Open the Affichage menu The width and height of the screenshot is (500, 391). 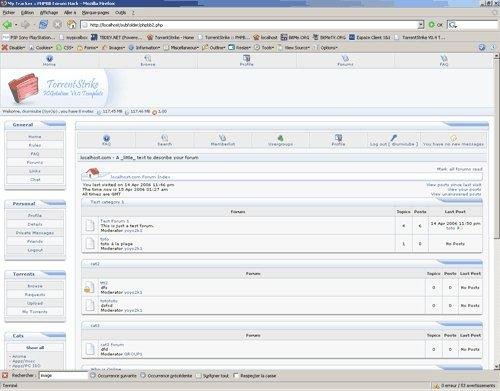49,12
